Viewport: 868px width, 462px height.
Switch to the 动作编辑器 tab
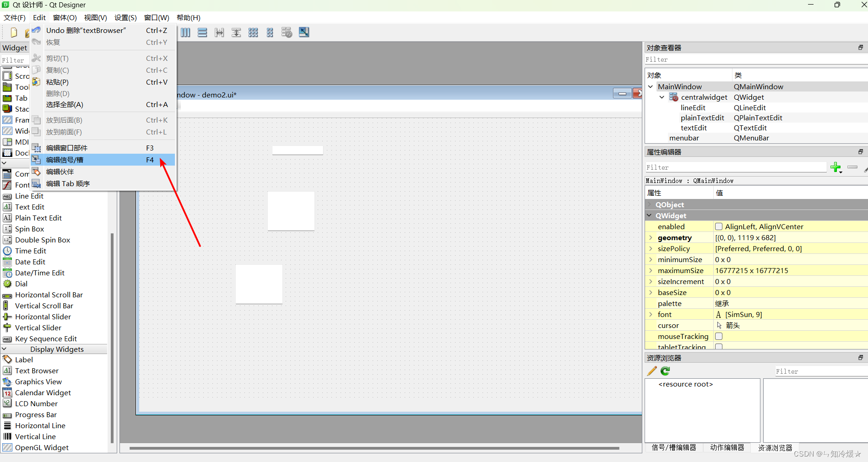727,447
